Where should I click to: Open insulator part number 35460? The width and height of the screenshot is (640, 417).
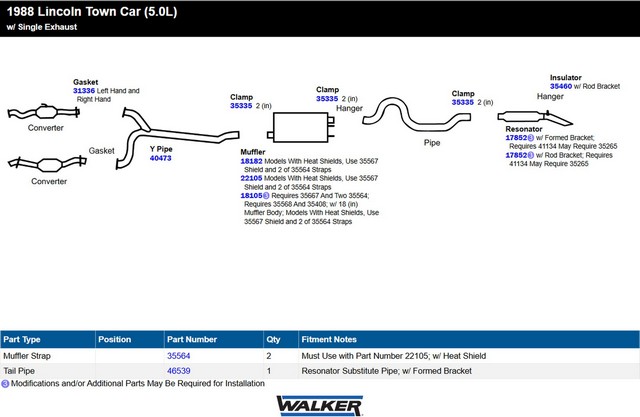click(x=561, y=86)
